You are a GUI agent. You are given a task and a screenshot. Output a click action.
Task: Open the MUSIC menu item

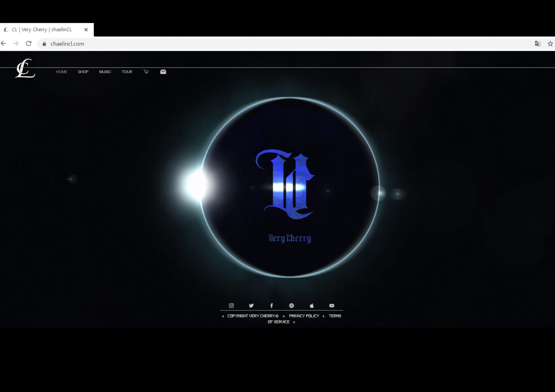coord(105,72)
